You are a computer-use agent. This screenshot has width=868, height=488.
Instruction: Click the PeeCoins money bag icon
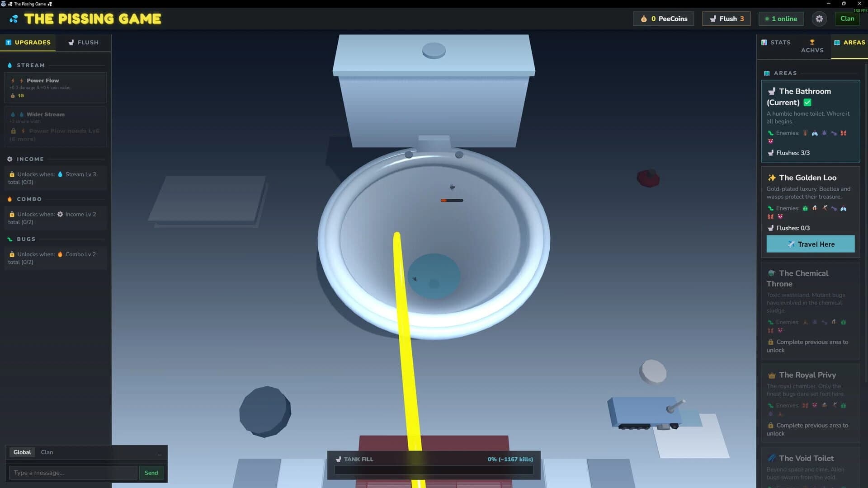click(x=644, y=19)
